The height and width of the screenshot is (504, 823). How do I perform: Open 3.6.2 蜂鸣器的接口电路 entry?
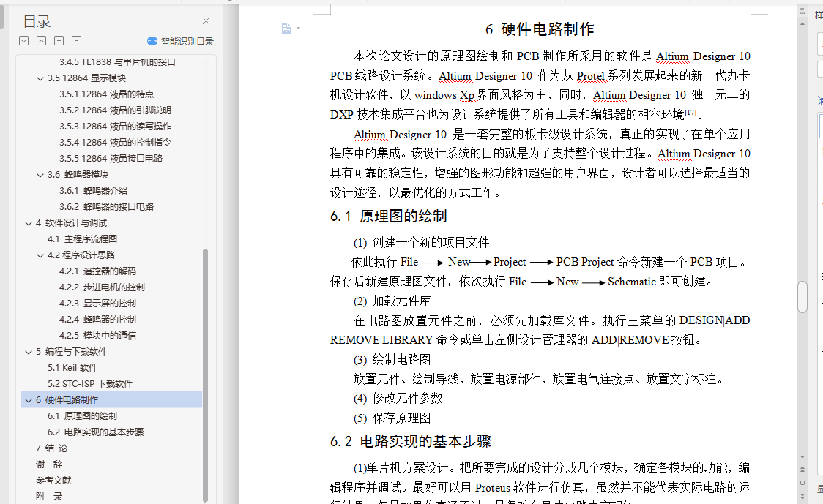(107, 206)
